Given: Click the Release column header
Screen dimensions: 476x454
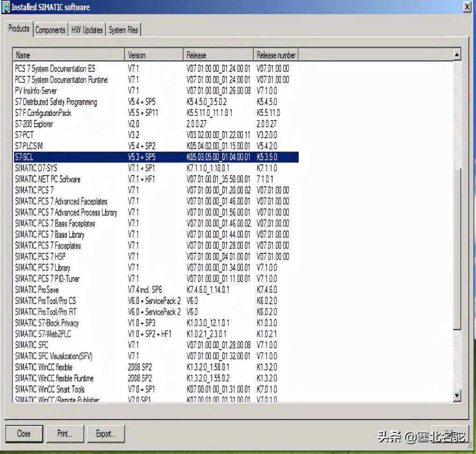Looking at the screenshot, I should click(218, 55).
